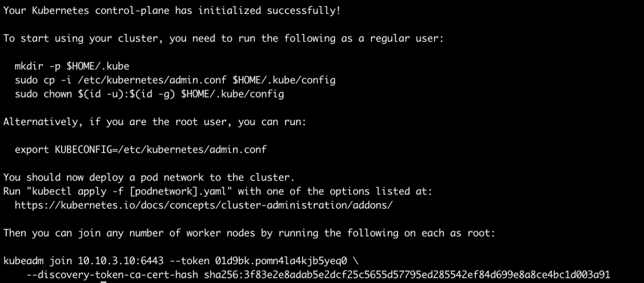Click the sha256 hash value
This screenshot has width=644, height=283.
(407, 274)
